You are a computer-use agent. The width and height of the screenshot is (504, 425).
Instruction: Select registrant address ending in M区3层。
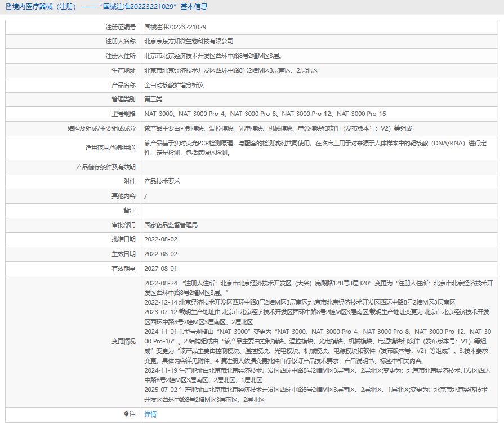click(x=214, y=56)
